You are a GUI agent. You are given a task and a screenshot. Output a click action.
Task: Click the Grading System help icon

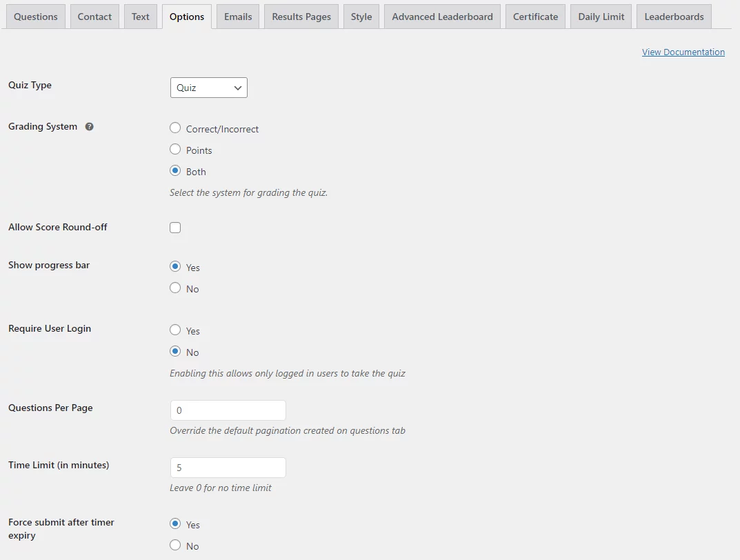89,126
